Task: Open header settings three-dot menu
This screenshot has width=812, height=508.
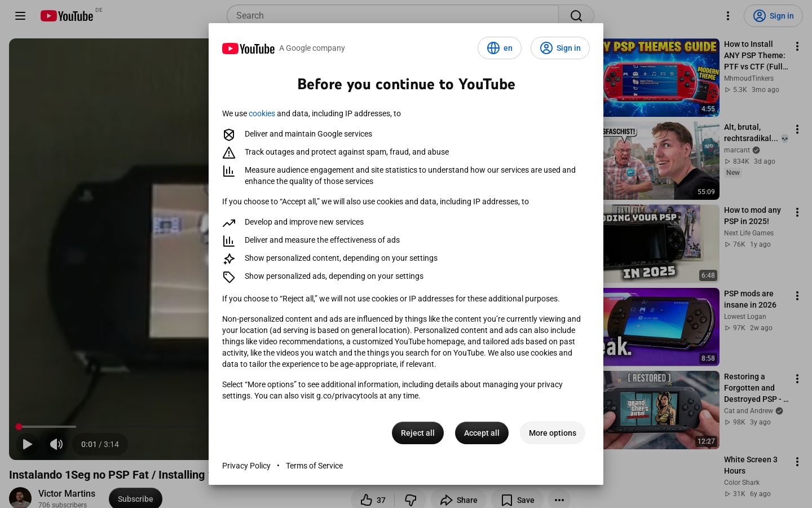Action: click(728, 16)
